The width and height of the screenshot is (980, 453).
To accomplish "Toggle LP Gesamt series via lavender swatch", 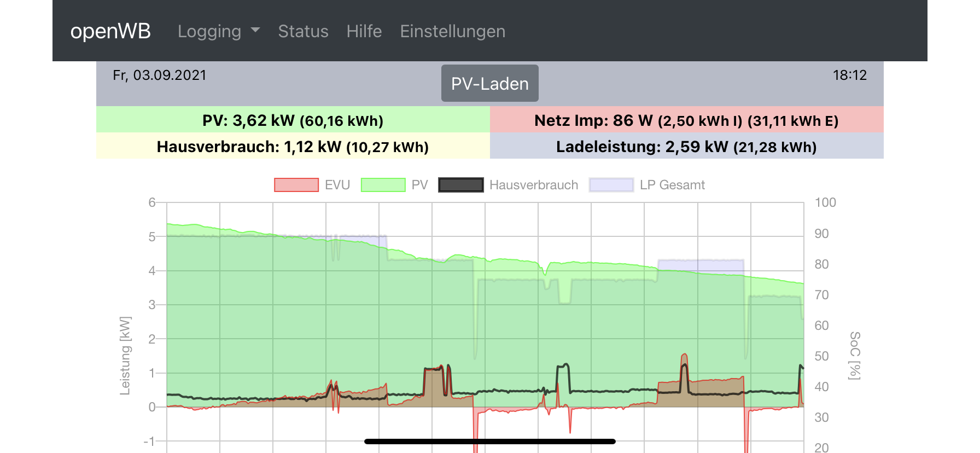I will [x=611, y=185].
